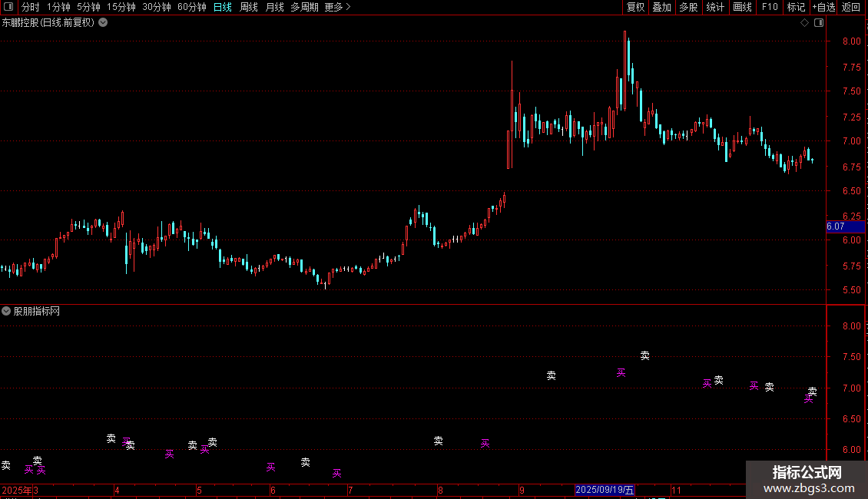
Task: Select the 5分钟 period
Action: pos(88,7)
